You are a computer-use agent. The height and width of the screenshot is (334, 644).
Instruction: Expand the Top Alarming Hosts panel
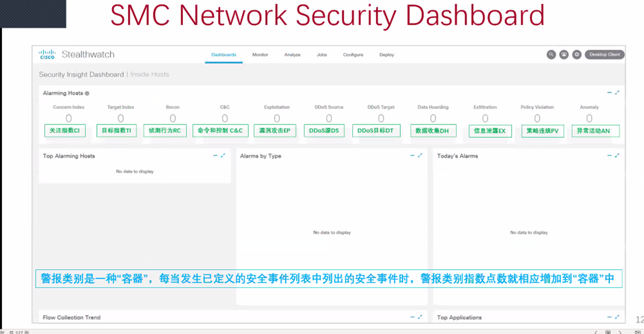click(x=223, y=156)
